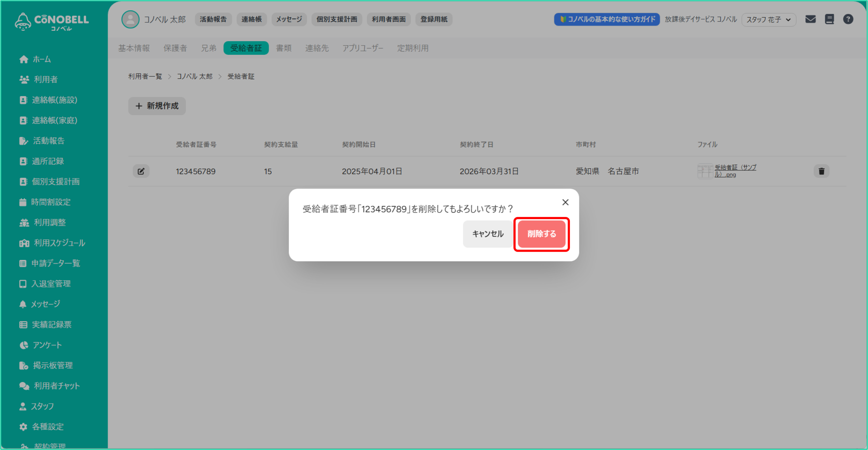Go to 各種設定 gear in sidebar
Viewport: 868px width, 450px height.
pos(47,427)
